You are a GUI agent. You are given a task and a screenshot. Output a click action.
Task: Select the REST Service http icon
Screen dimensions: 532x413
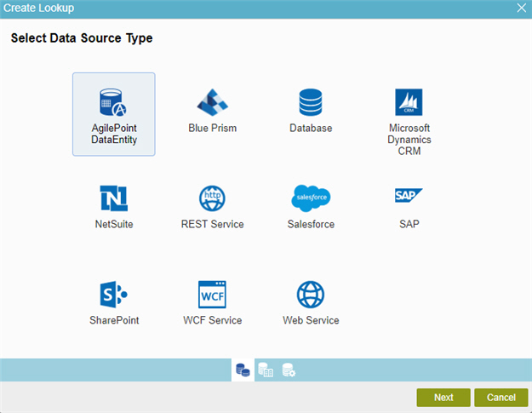(x=212, y=198)
